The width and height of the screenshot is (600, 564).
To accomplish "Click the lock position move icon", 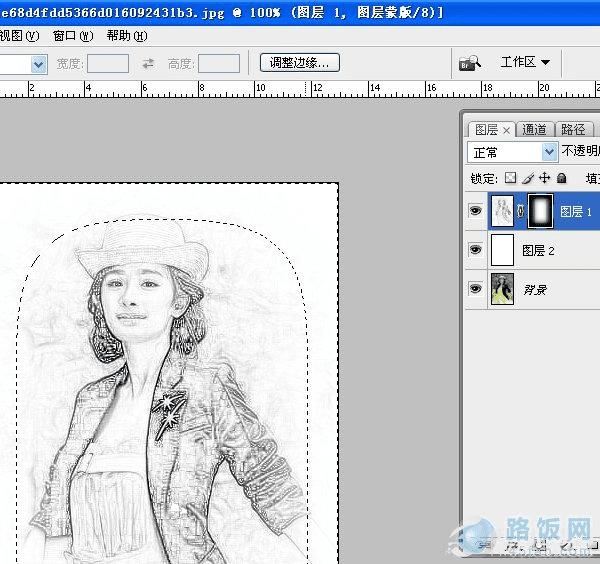I will tap(544, 178).
